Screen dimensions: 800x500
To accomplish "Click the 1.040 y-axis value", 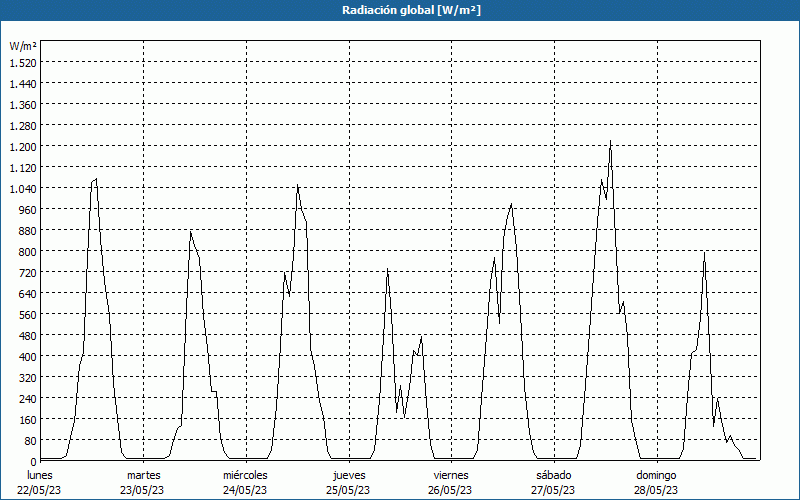I will tap(23, 188).
